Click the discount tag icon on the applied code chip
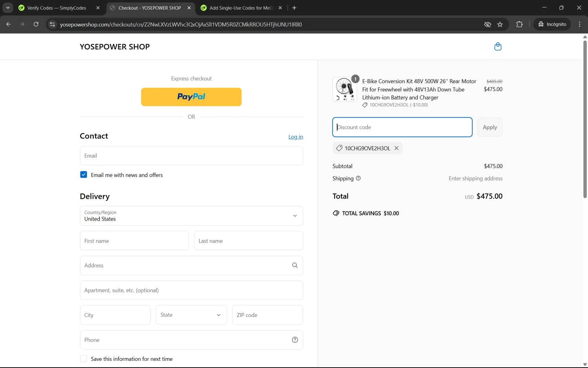The height and width of the screenshot is (368, 588). (x=339, y=148)
